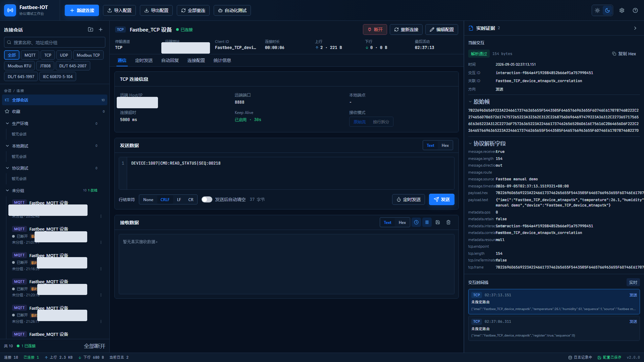
Task: Click 自动化测试 button
Action: tap(232, 10)
